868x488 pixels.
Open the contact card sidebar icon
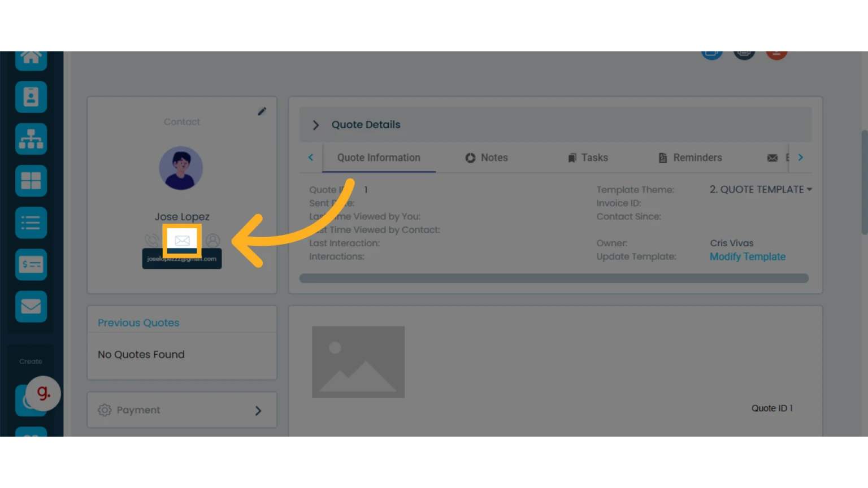click(x=31, y=97)
